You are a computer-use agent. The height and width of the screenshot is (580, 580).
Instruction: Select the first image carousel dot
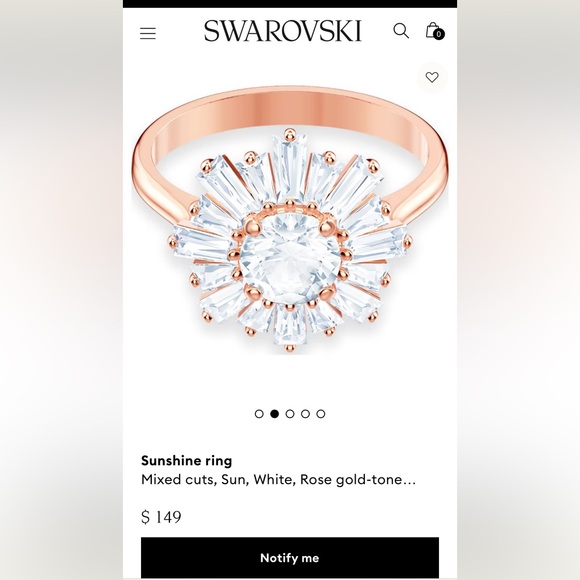(x=259, y=414)
